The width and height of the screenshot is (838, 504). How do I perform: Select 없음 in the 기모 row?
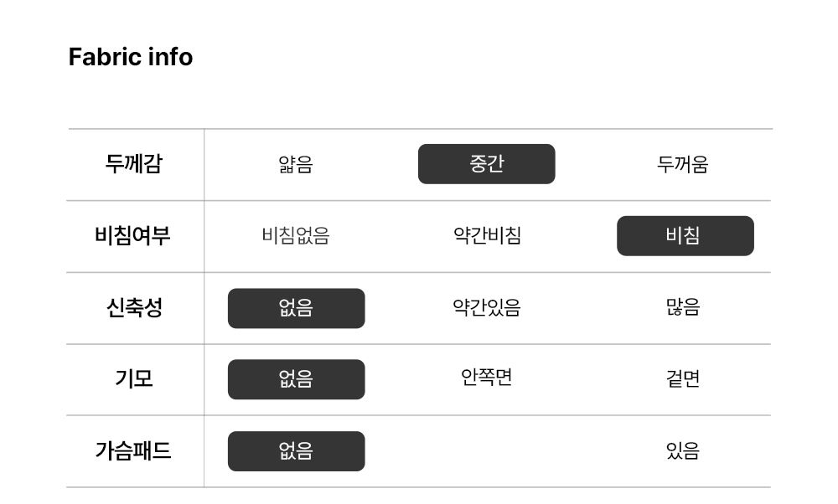pos(296,379)
